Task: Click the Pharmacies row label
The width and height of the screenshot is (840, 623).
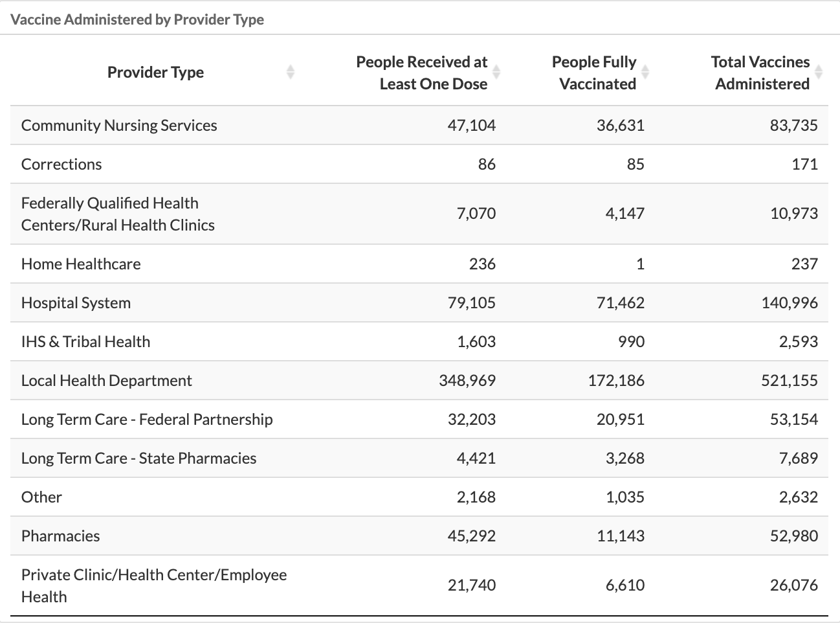Action: [x=61, y=536]
